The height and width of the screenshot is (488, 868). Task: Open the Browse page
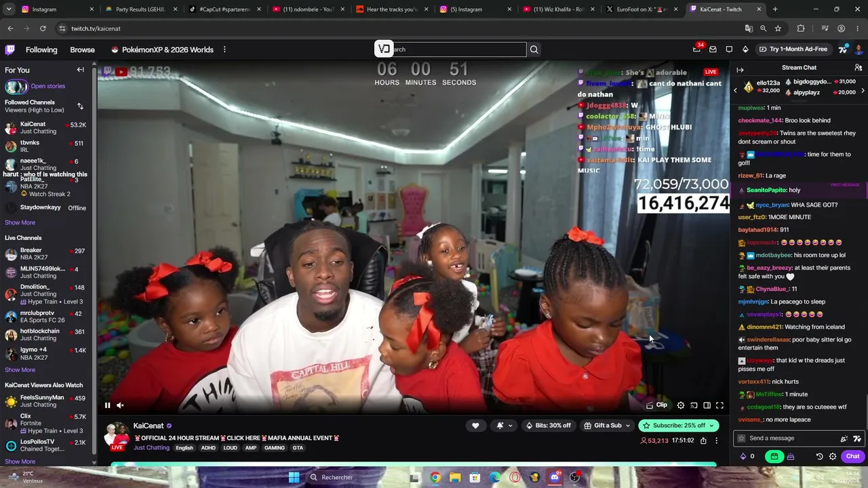(83, 49)
